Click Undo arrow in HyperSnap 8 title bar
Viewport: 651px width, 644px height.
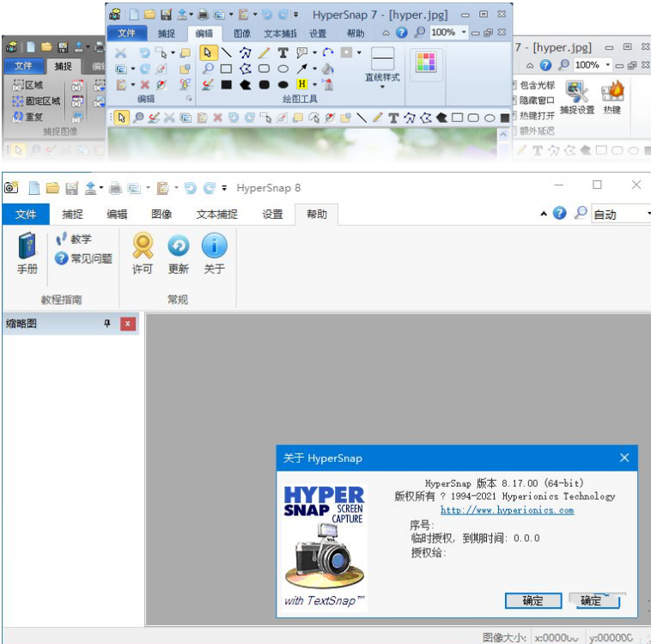(191, 188)
